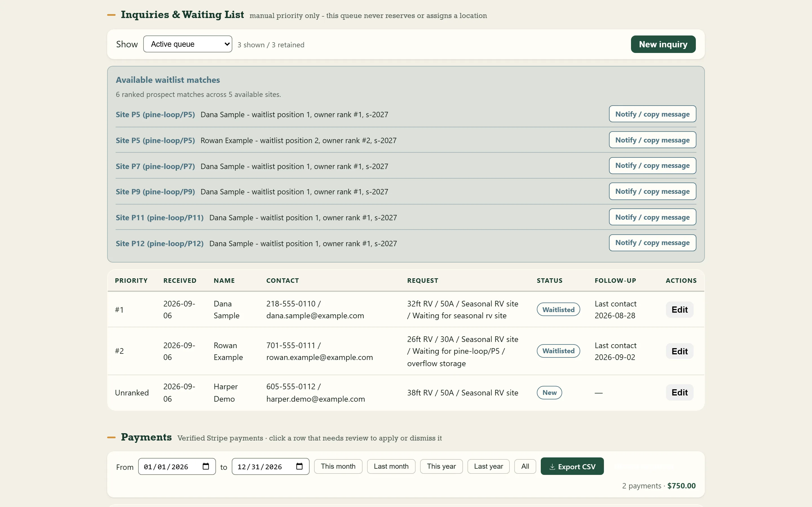Open the Show queue filter dropdown
The height and width of the screenshot is (507, 812).
click(x=187, y=44)
